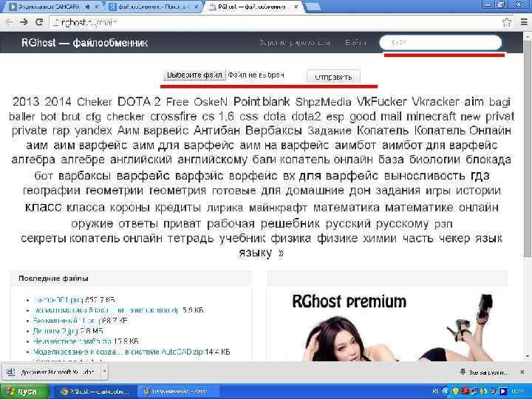Viewport: 532px width, 399px height.
Task: Open the Антибан tag
Action: pos(216,130)
